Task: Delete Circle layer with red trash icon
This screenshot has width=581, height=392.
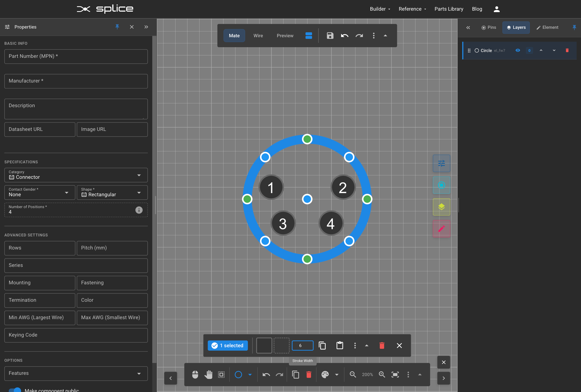Action: [567, 51]
